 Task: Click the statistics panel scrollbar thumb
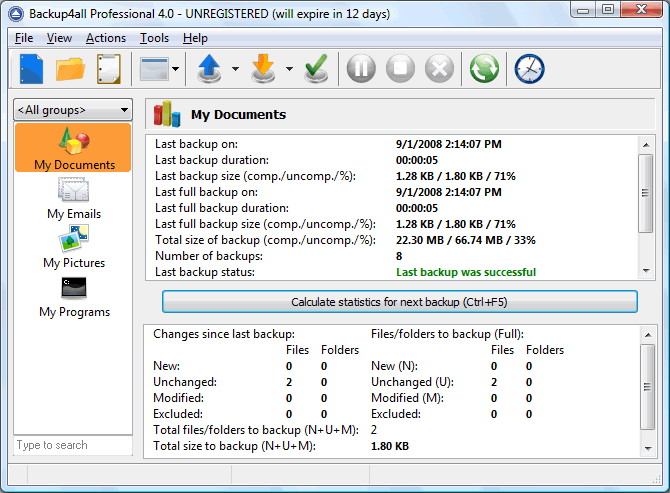648,387
